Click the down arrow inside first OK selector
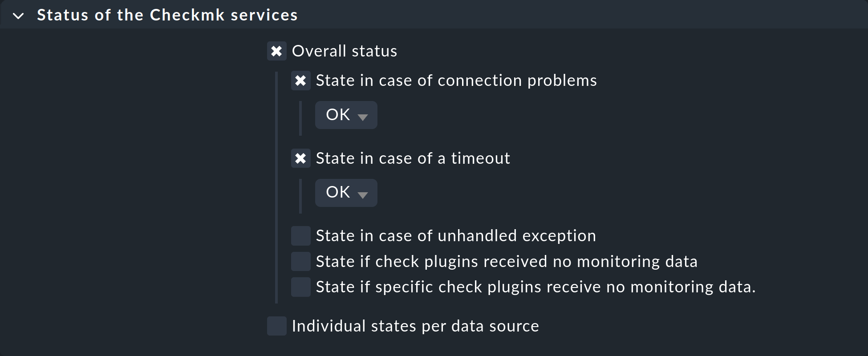Viewport: 868px width, 356px height. (x=363, y=117)
